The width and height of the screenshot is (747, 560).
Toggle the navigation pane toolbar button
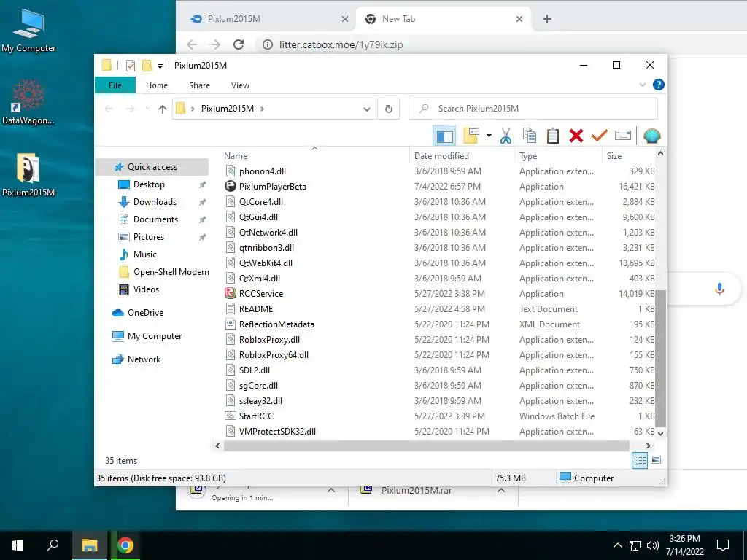click(444, 136)
